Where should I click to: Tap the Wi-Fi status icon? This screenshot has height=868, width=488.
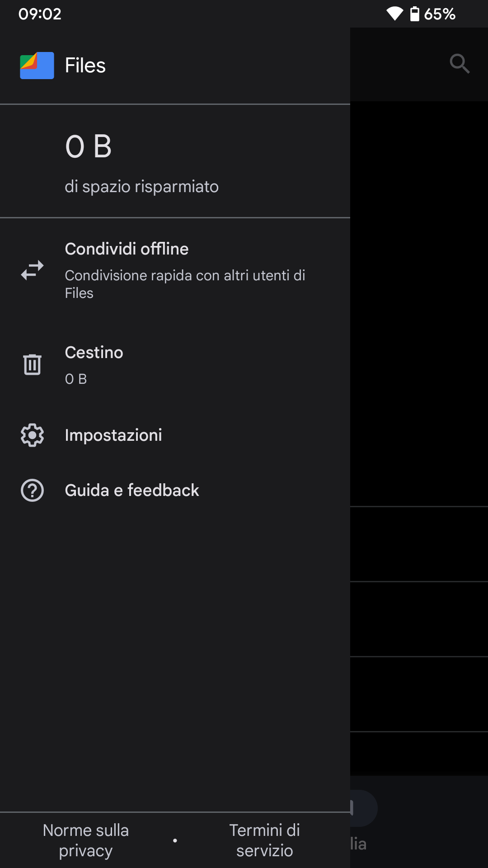pos(394,14)
